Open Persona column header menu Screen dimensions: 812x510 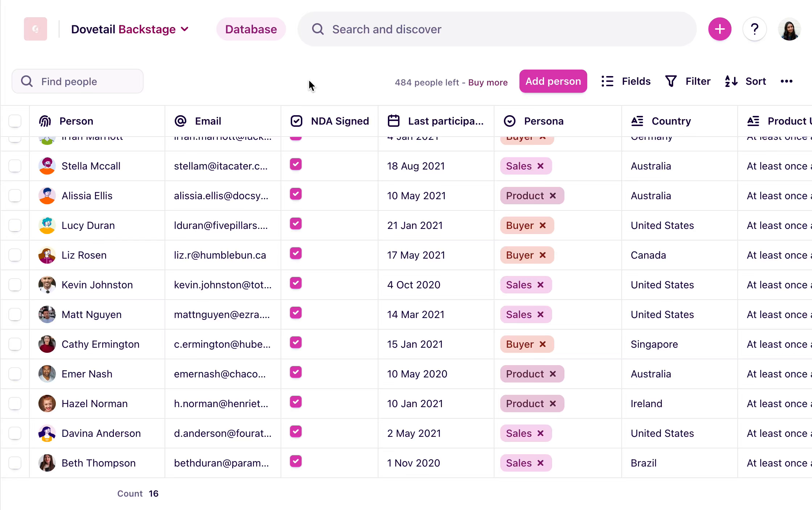tap(544, 121)
